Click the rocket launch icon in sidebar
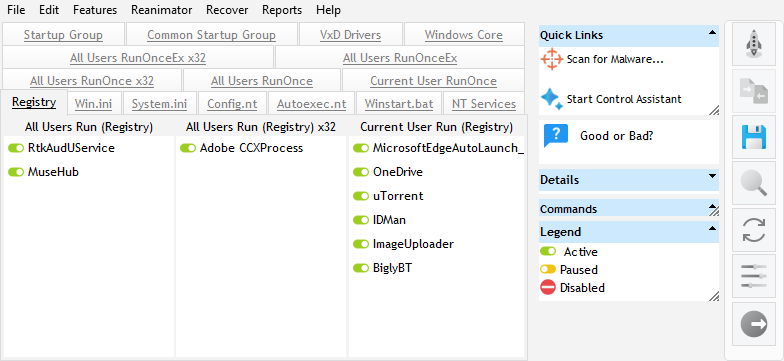The height and width of the screenshot is (361, 784). click(x=754, y=44)
